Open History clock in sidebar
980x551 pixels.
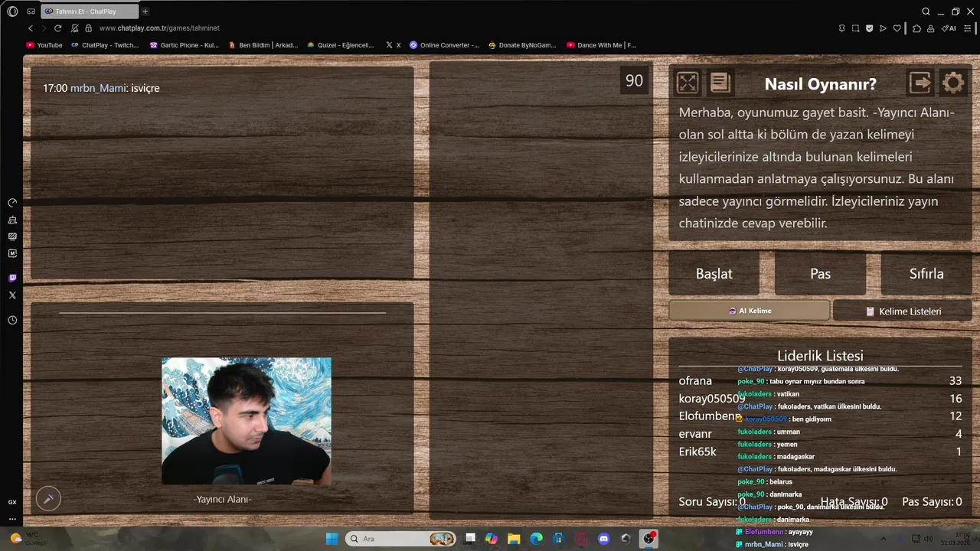click(x=12, y=320)
